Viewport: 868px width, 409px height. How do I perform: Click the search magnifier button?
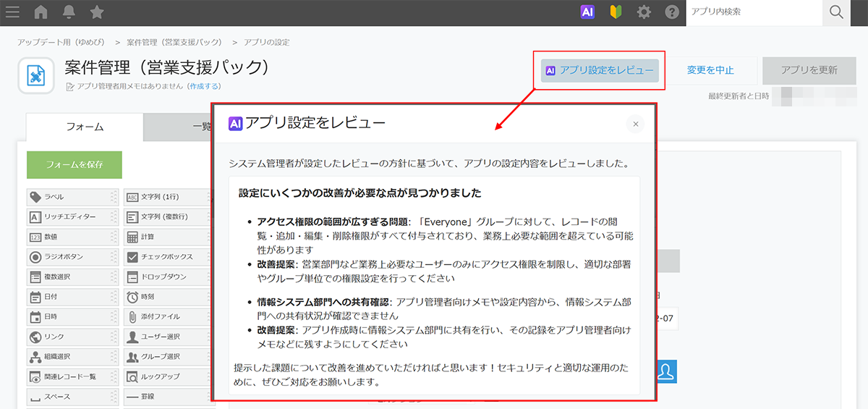837,12
